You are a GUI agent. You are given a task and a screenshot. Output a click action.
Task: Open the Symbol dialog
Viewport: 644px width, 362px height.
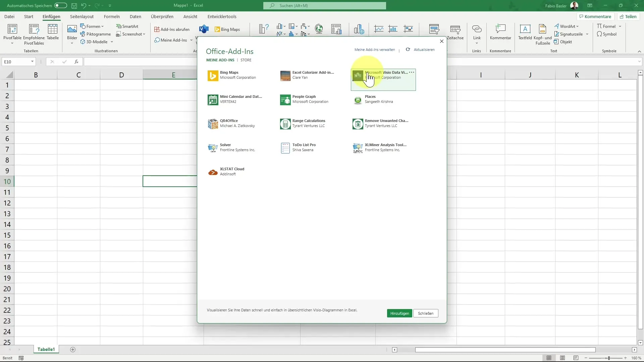point(606,34)
